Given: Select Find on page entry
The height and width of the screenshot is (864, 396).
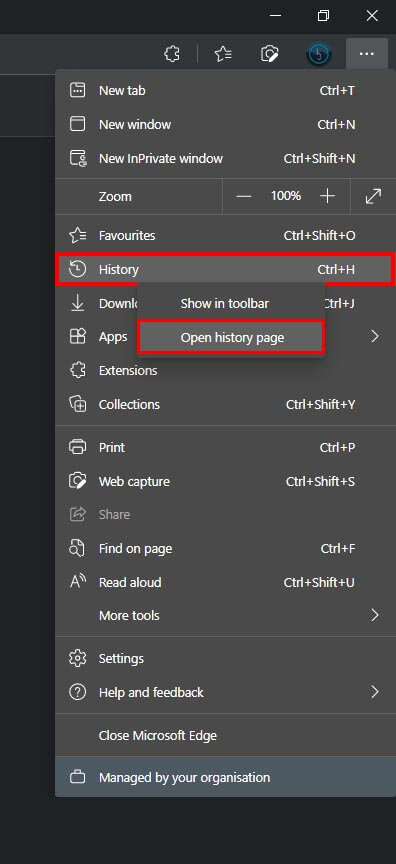Looking at the screenshot, I should (x=226, y=548).
